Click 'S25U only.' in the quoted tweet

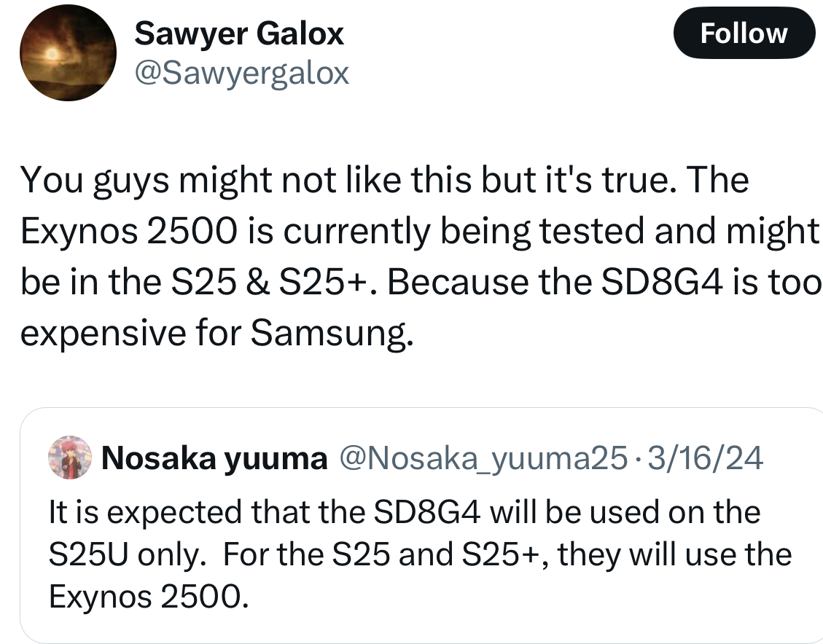pos(126,554)
